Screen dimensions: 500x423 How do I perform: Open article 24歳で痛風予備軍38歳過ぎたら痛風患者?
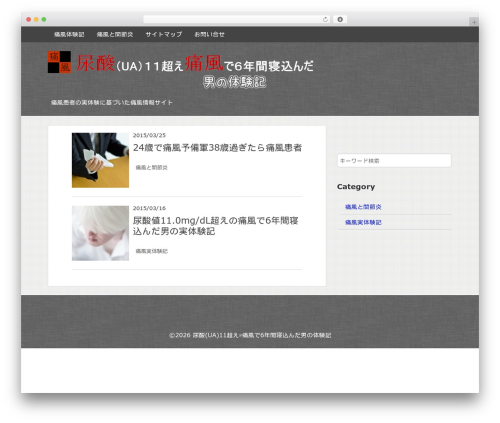[x=217, y=148]
